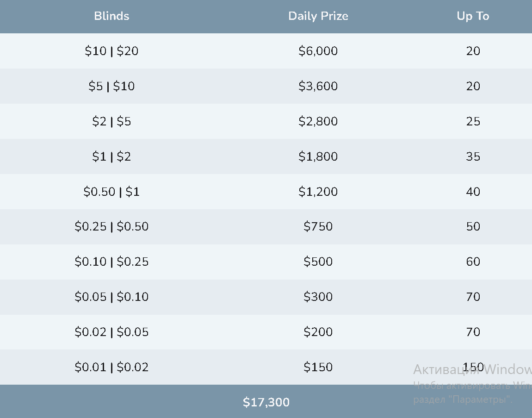Click the $1,800 daily prize cell

(x=318, y=156)
